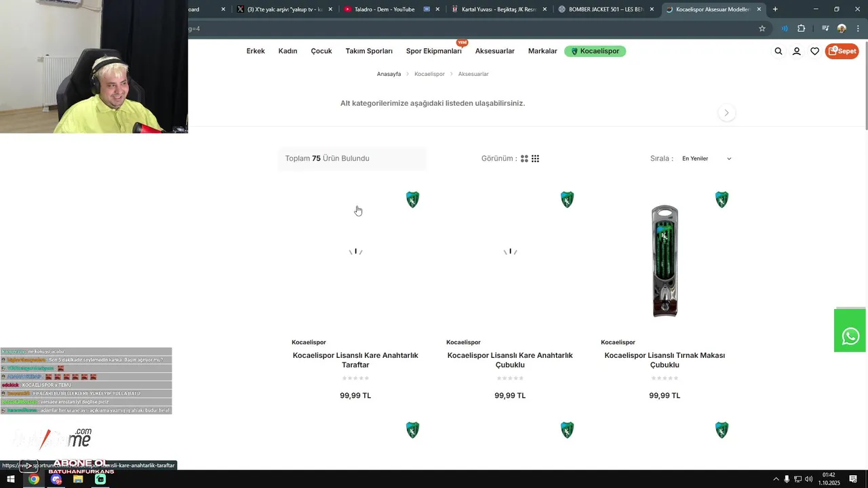
Task: Switch to the BOMBER JACKET 501 tab
Action: [x=606, y=9]
